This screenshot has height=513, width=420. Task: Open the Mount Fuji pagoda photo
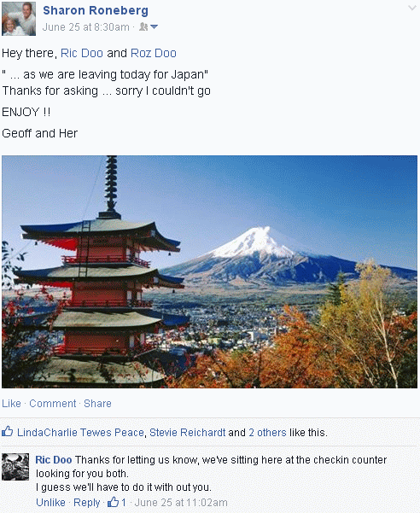[x=209, y=271]
